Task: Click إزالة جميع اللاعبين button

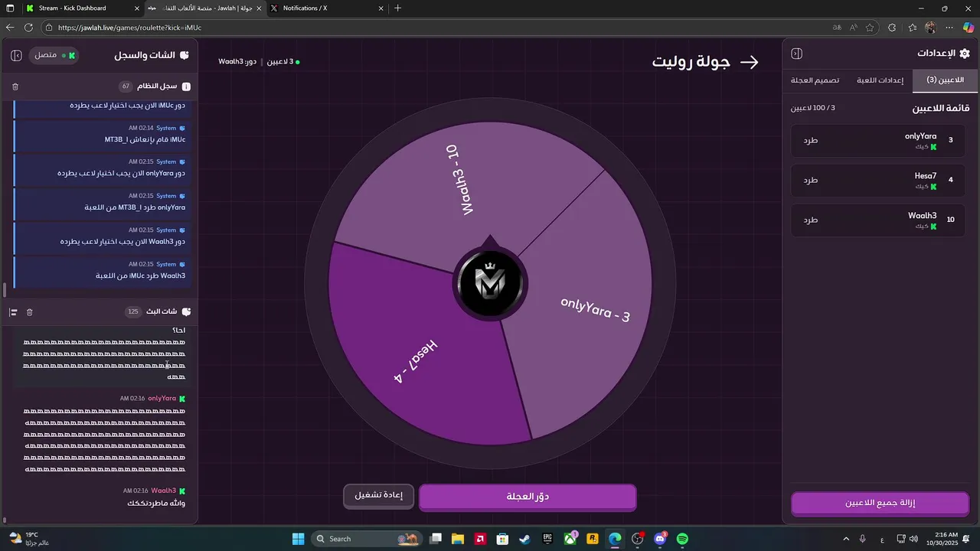Action: click(x=880, y=504)
